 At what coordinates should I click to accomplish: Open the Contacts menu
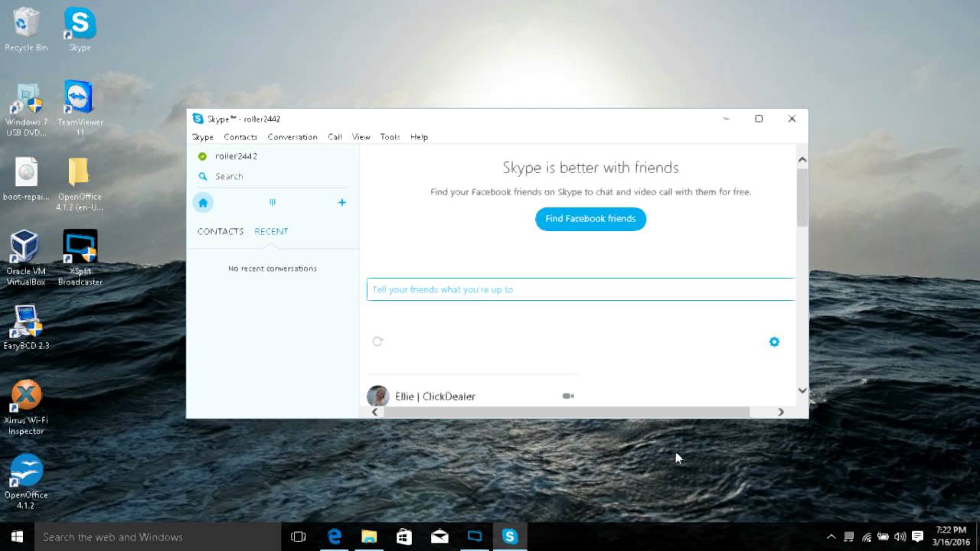pos(240,137)
